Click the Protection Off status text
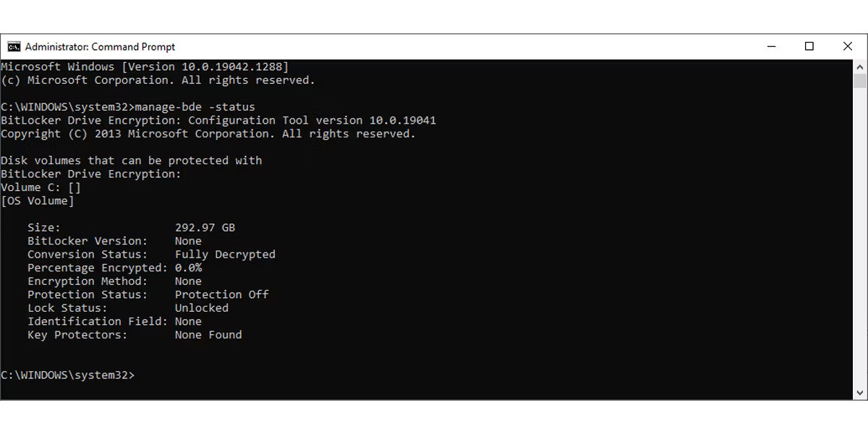The width and height of the screenshot is (868, 434). pos(221,294)
